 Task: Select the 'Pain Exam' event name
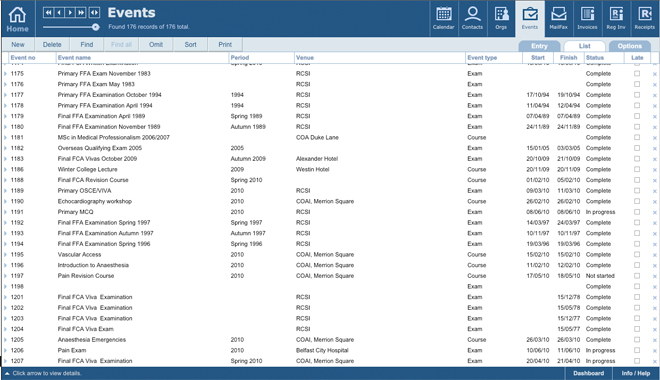(72, 350)
